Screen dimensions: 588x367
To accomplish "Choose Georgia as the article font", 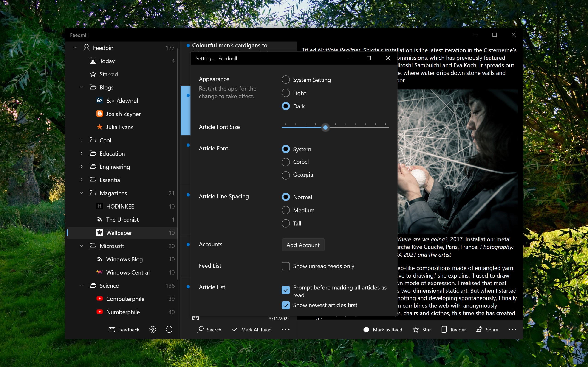I will pos(286,175).
